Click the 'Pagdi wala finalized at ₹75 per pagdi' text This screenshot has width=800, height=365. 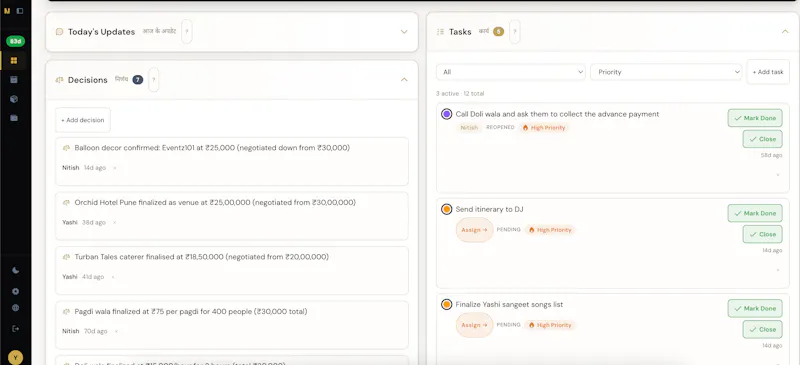191,311
